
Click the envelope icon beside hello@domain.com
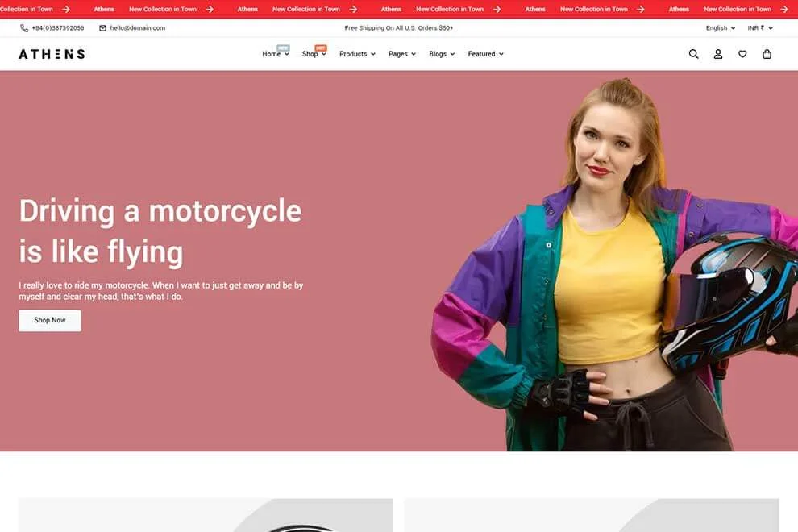coord(103,28)
